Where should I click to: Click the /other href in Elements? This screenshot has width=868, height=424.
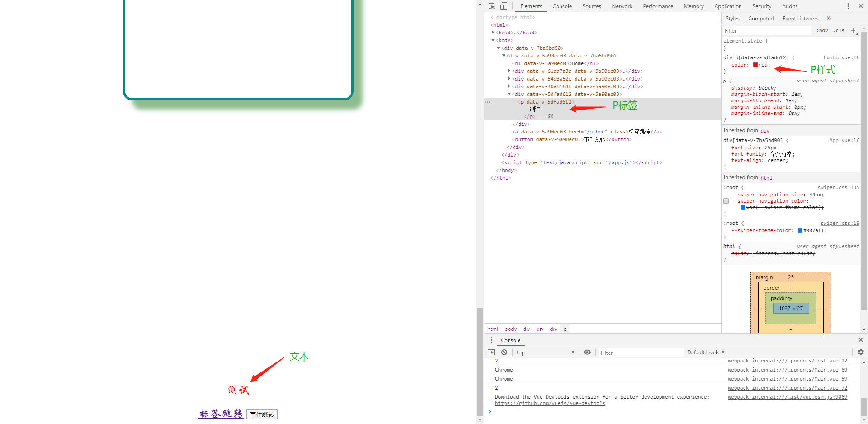click(596, 132)
